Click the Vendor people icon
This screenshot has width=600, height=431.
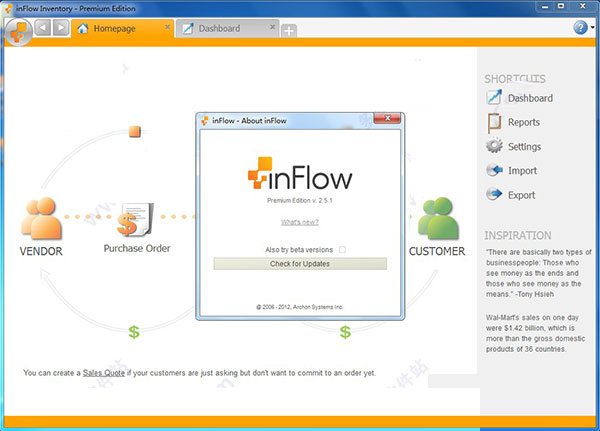(41, 218)
